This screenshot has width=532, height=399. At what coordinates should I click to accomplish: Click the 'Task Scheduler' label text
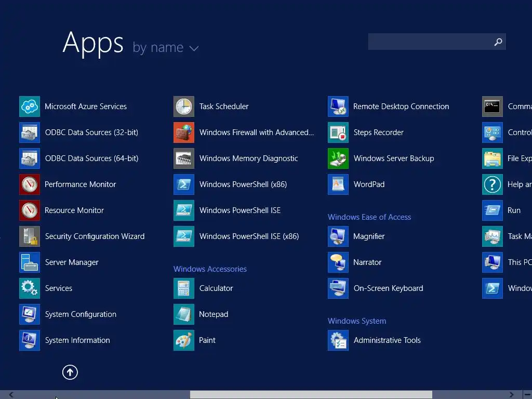[x=224, y=107]
